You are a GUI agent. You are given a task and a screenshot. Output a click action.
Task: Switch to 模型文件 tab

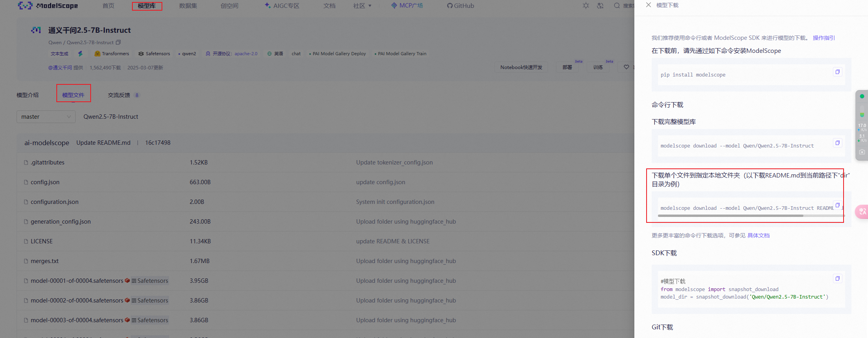click(x=73, y=95)
